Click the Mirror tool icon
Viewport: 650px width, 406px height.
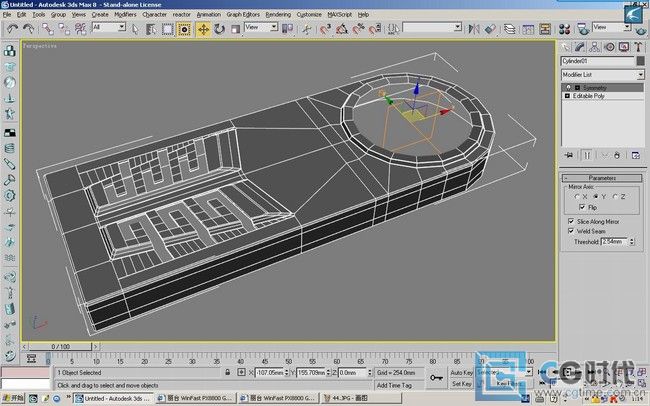pos(473,29)
